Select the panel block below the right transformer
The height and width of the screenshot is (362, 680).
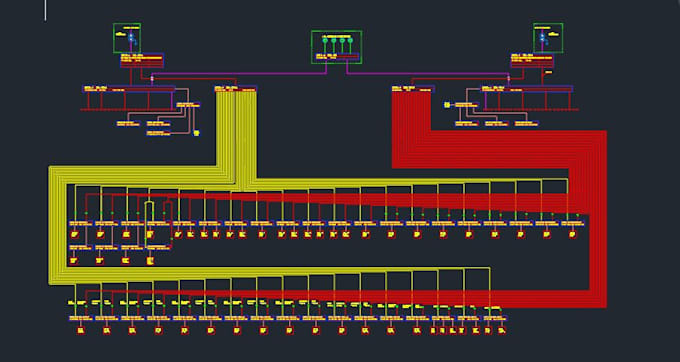(532, 60)
